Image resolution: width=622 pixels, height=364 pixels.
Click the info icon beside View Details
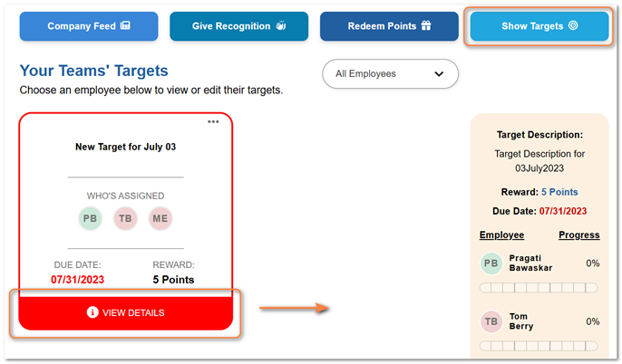pos(92,312)
